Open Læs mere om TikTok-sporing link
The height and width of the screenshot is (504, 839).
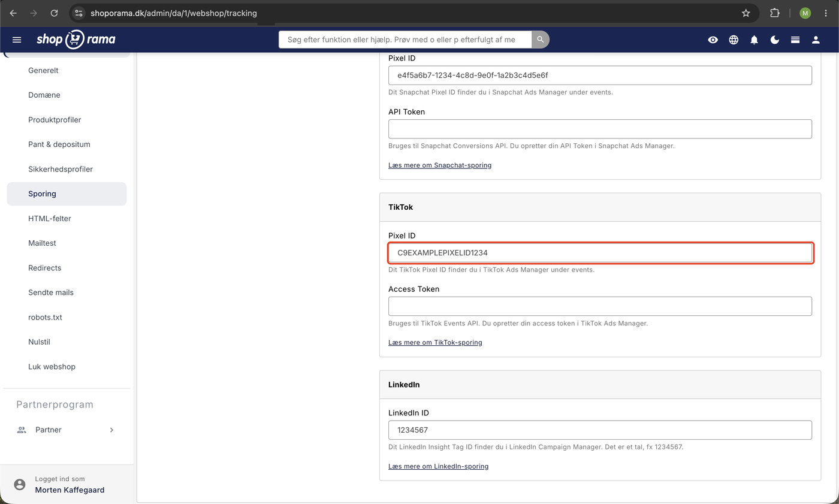click(435, 343)
